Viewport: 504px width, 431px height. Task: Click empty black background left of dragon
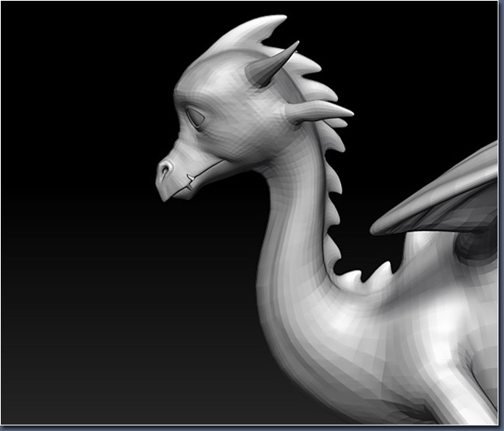(79, 237)
